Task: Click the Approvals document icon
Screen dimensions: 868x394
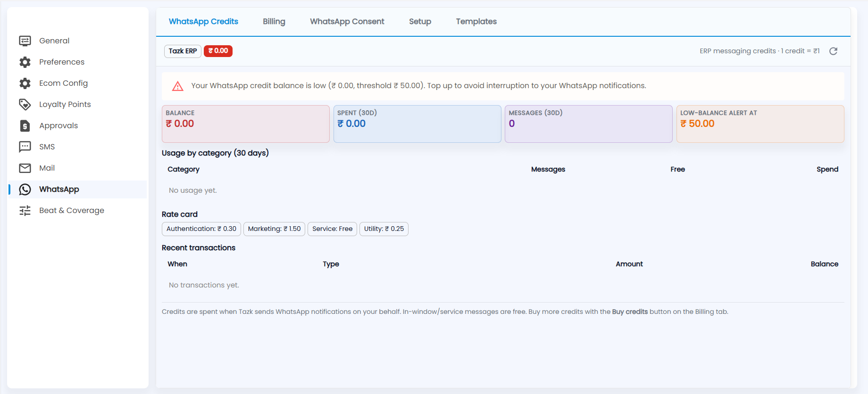Action: tap(25, 126)
